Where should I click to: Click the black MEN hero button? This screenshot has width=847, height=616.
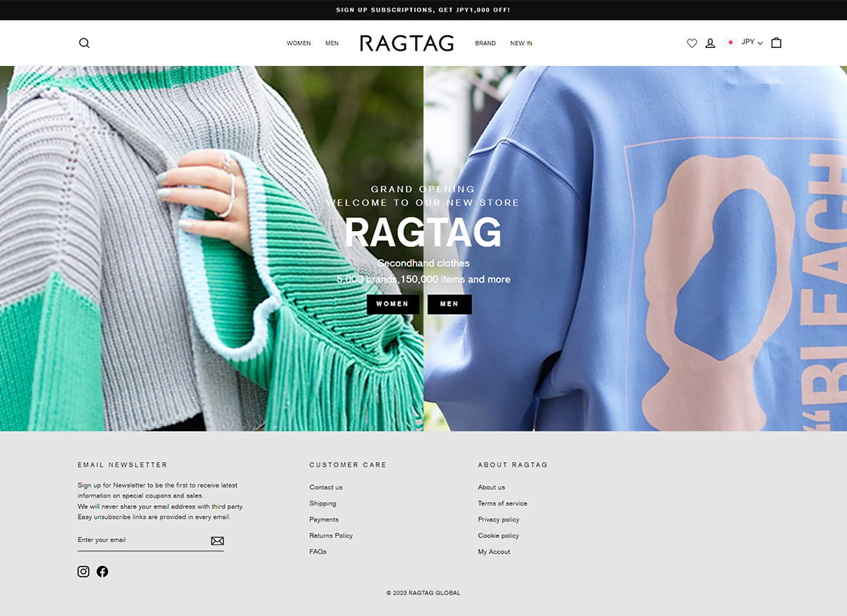coord(450,304)
